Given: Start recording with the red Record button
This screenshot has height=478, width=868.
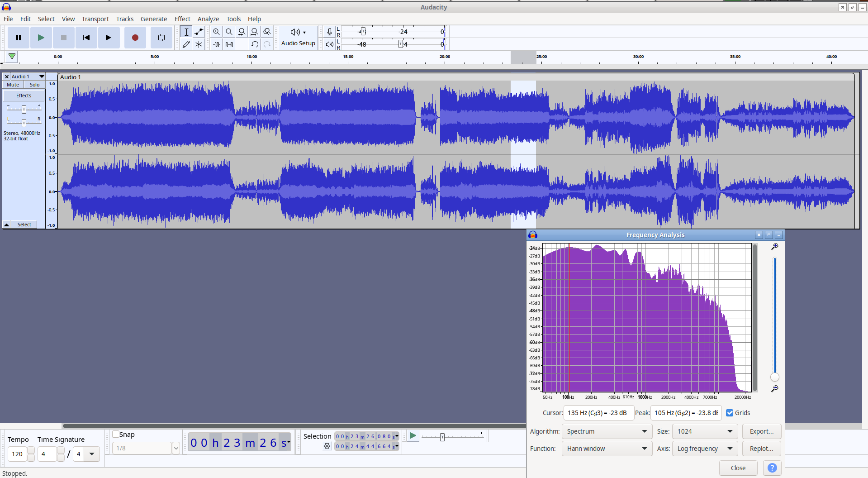Looking at the screenshot, I should point(135,38).
